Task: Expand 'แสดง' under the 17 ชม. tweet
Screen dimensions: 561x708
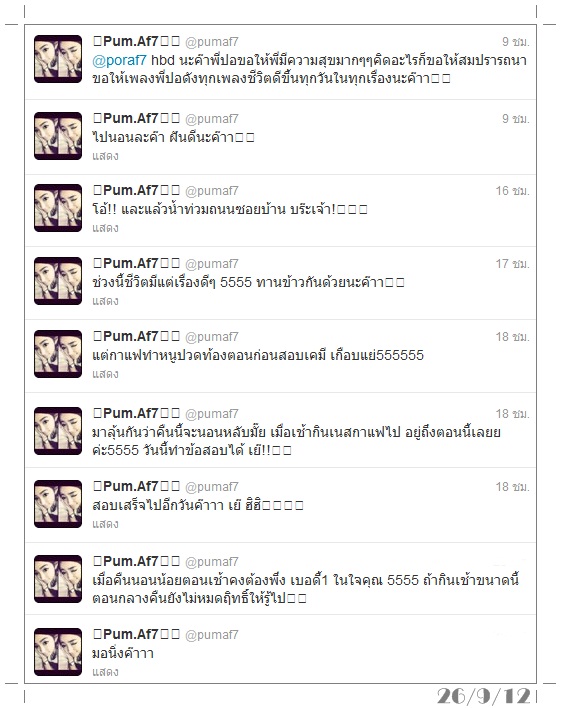Action: [x=105, y=301]
